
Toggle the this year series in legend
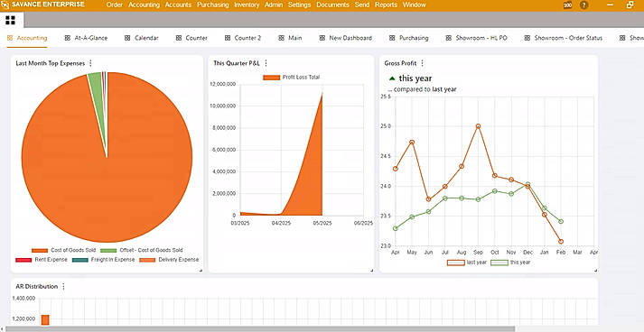click(510, 263)
